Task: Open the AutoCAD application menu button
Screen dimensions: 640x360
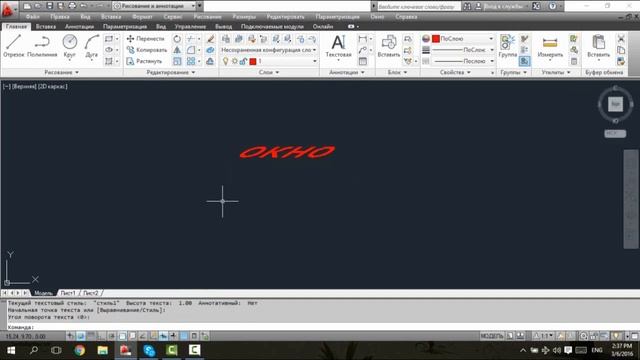Action: [x=8, y=9]
